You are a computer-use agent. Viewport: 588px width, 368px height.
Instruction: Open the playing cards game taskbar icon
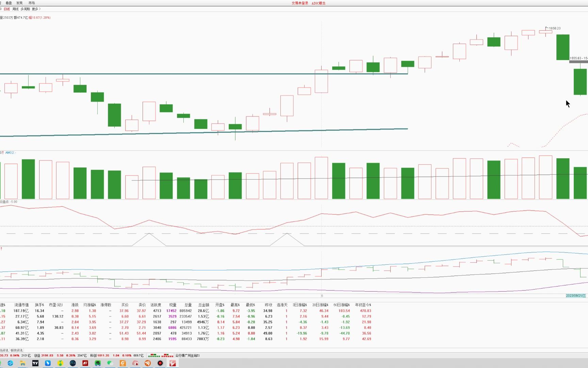pos(135,363)
